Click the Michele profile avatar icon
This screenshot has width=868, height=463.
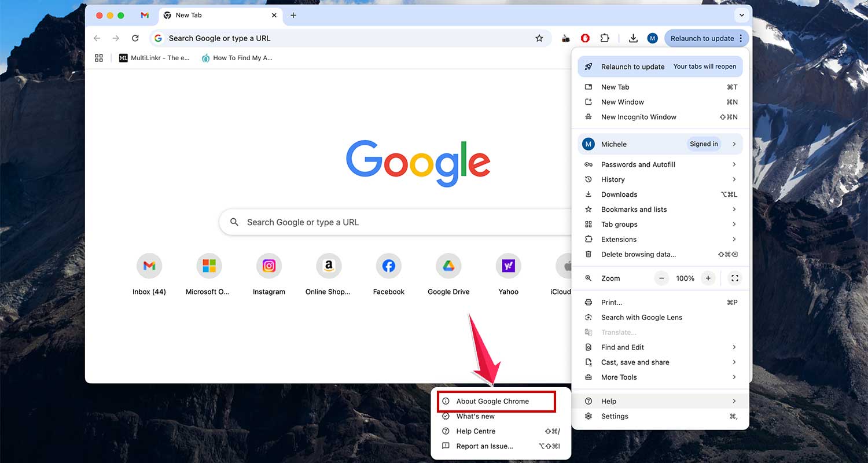pos(652,38)
